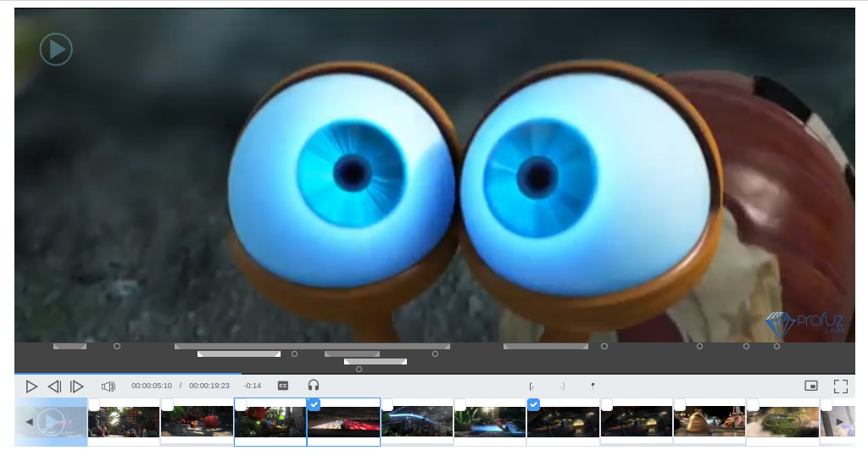This screenshot has height=456, width=868.
Task: Select the snail with blue trail thumbnail
Action: pos(490,423)
